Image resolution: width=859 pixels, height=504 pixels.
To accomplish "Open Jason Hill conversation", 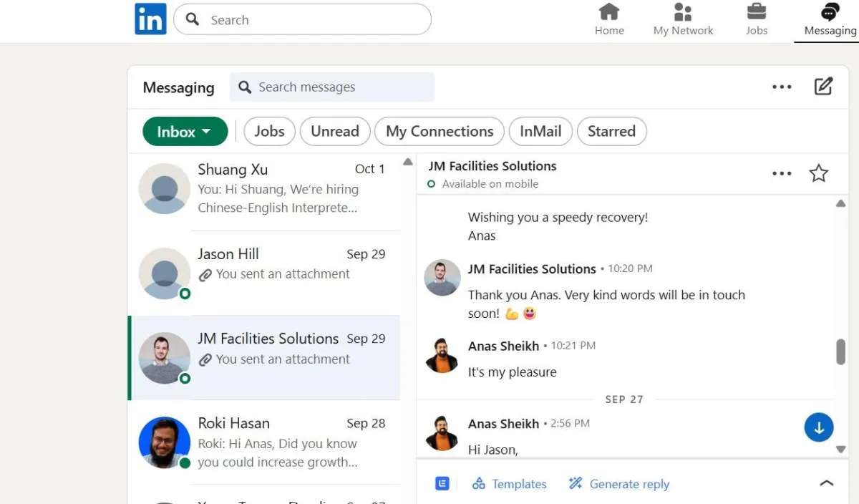I will (264, 273).
